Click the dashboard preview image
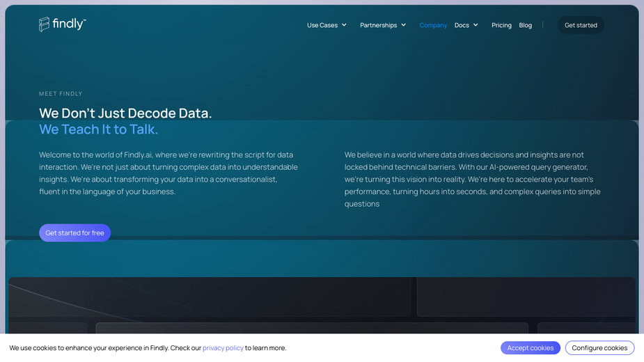 point(322,305)
